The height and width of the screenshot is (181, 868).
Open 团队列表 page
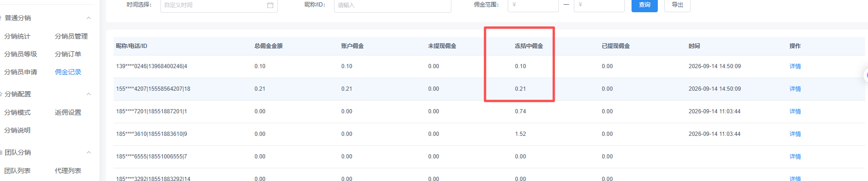pyautogui.click(x=17, y=171)
